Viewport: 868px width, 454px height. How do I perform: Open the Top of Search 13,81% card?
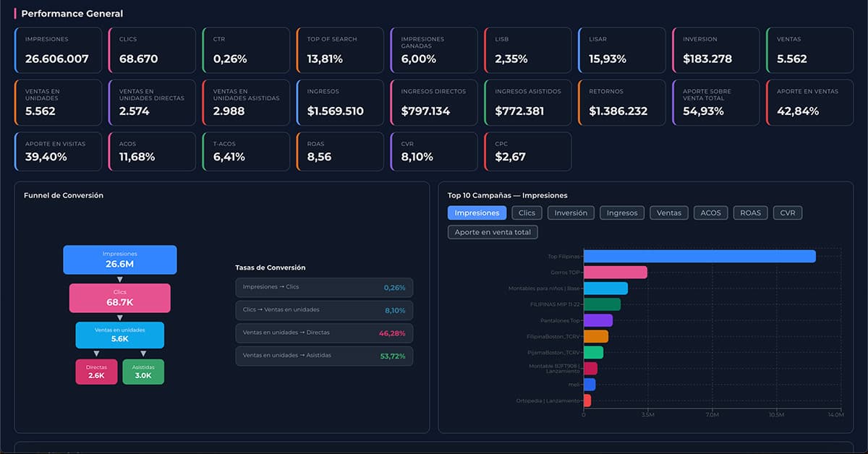coord(340,51)
